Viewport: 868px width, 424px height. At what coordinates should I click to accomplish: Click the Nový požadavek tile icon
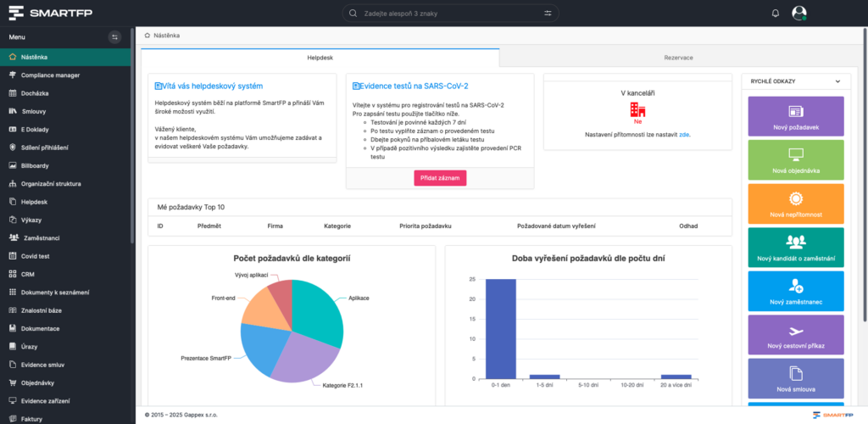(795, 111)
